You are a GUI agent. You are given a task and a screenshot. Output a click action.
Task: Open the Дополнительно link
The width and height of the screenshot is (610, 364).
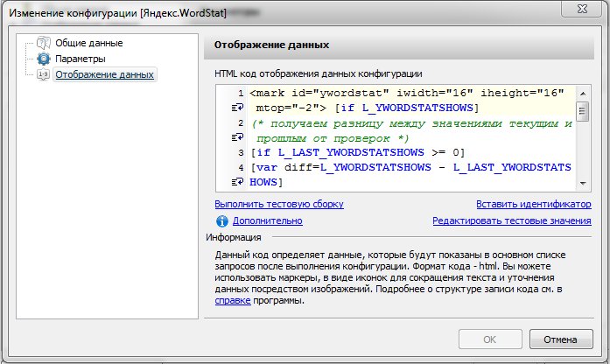pyautogui.click(x=267, y=221)
